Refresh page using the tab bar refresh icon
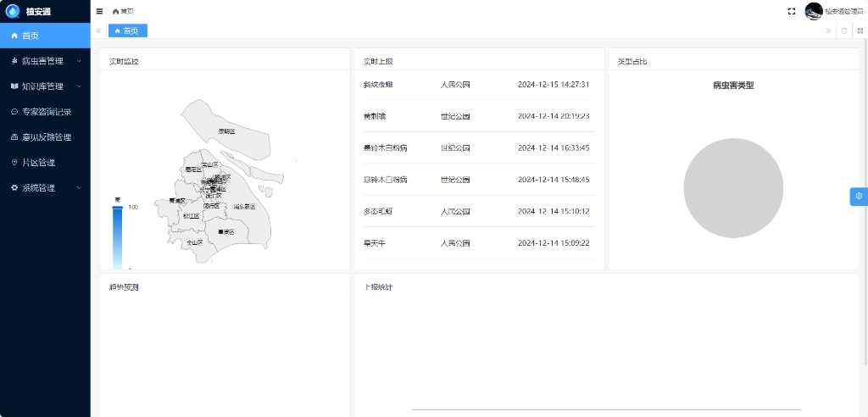Screen dimensions: 868x417 844,31
